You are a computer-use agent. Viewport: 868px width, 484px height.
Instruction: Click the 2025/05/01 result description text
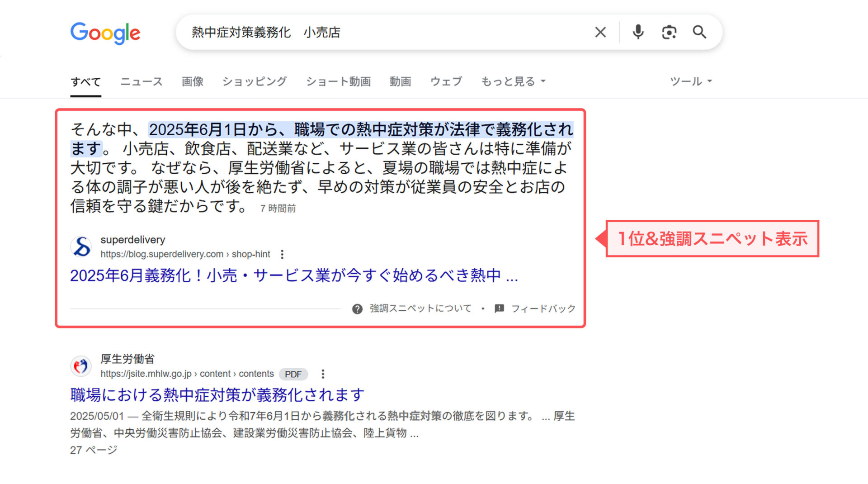click(x=322, y=424)
